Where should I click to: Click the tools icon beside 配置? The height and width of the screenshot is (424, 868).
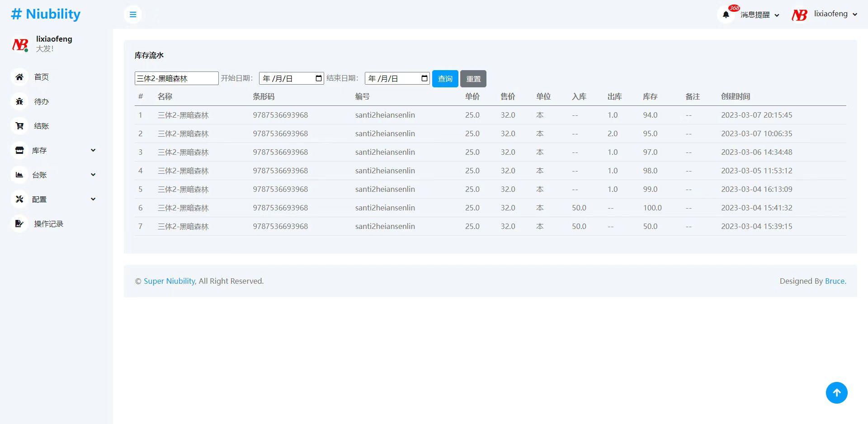[19, 199]
